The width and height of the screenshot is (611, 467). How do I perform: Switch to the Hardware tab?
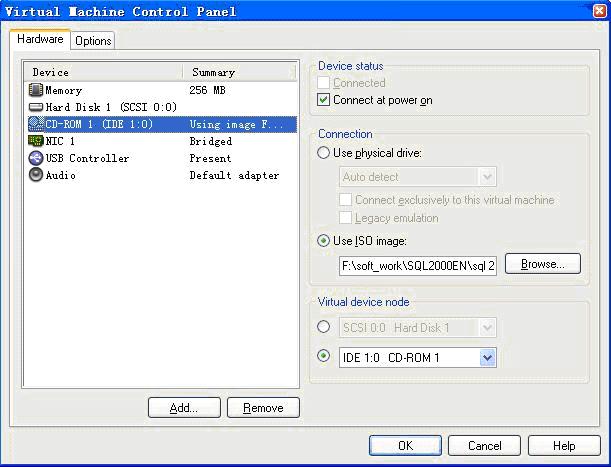click(40, 40)
